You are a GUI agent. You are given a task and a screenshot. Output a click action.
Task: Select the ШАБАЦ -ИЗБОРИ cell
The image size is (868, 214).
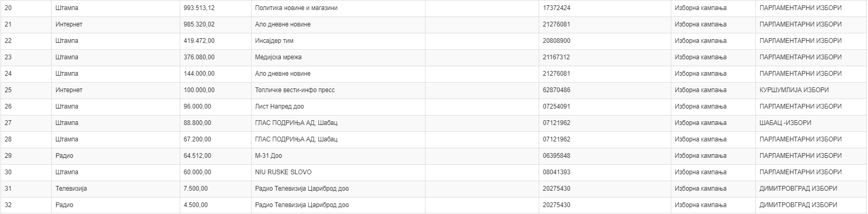click(x=785, y=123)
